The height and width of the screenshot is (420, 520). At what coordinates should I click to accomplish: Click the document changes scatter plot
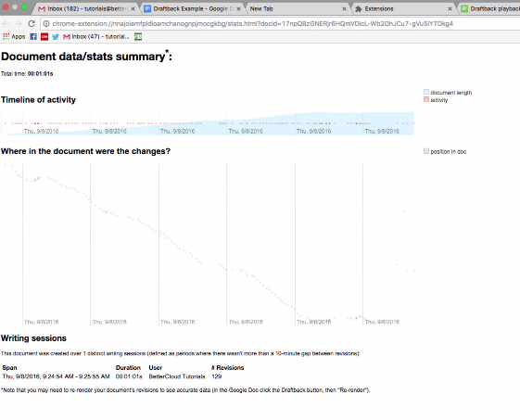tap(208, 244)
